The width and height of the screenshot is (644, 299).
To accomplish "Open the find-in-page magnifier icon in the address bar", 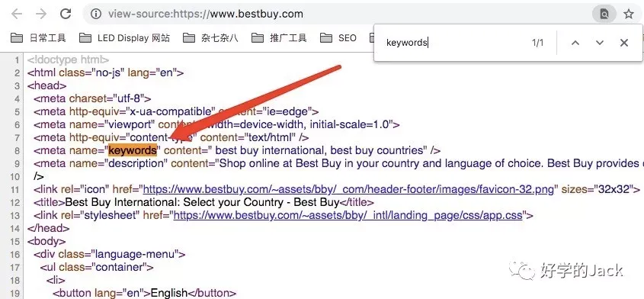I will (x=604, y=14).
